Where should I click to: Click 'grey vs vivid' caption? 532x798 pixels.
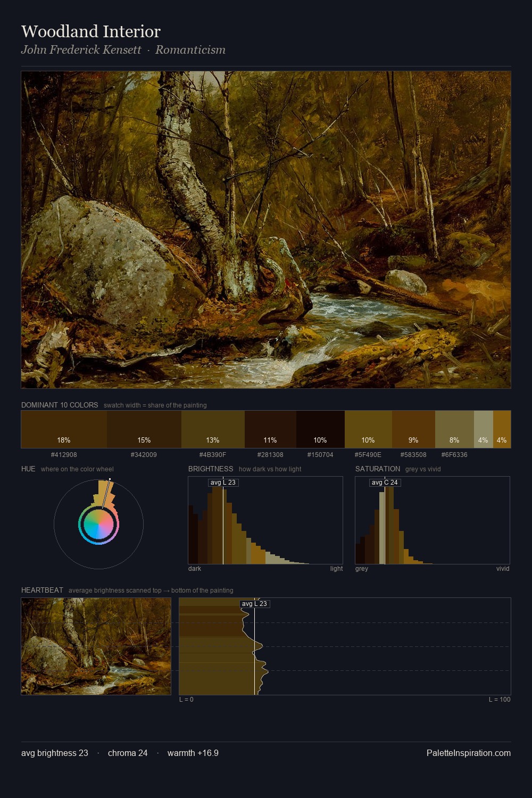pos(423,469)
